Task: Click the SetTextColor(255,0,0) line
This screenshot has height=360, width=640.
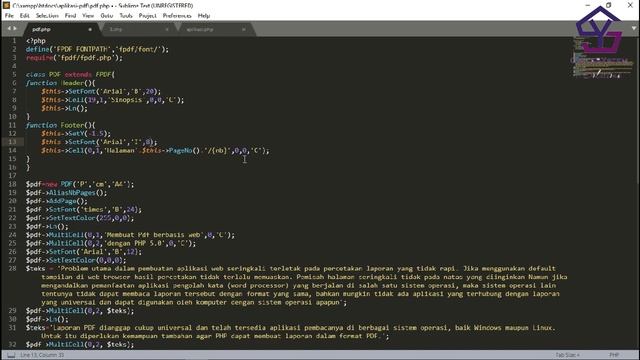Action: [80, 218]
